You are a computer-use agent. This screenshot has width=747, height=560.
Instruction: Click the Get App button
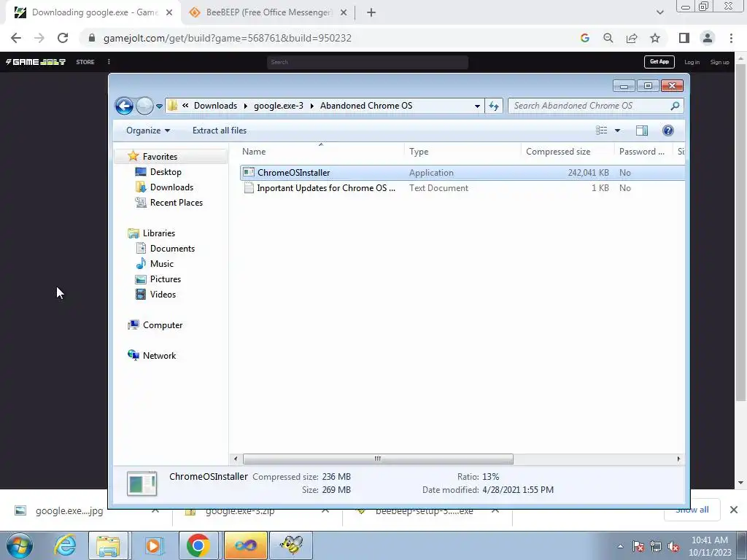659,62
